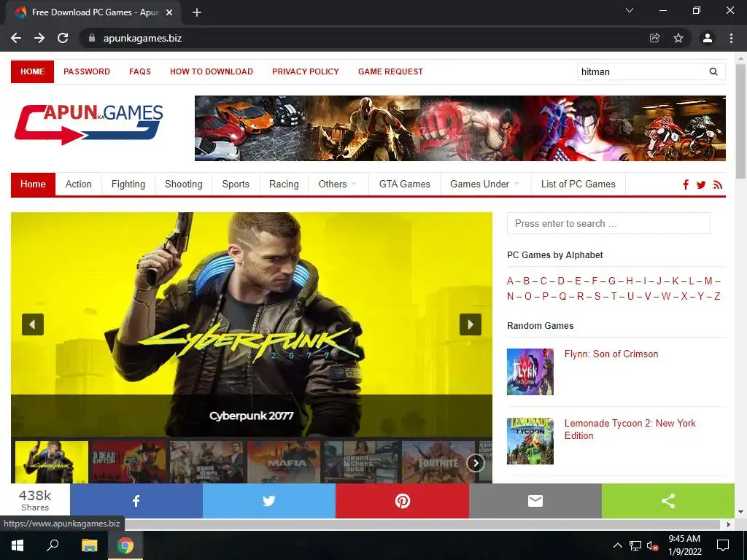Image resolution: width=747 pixels, height=560 pixels.
Task: Select the Racing category tab
Action: [284, 184]
